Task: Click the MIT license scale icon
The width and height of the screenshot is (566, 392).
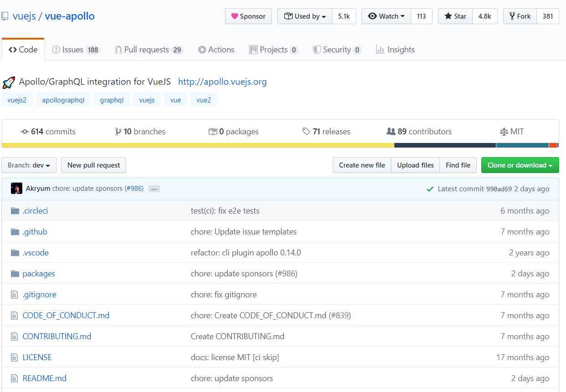Action: [504, 132]
